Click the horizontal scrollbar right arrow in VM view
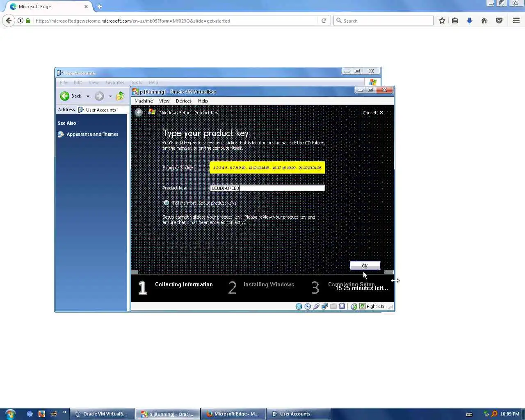Viewport: 525px width, 420px height. [x=389, y=272]
